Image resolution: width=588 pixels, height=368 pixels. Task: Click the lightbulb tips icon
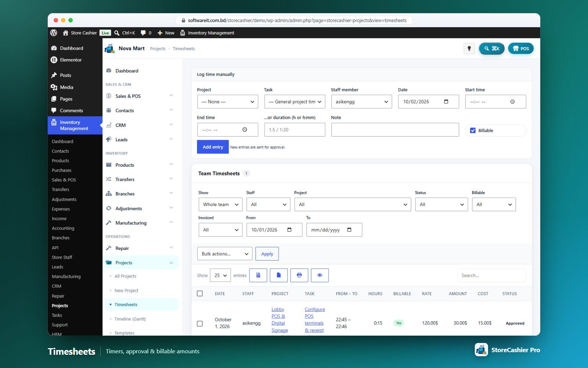[469, 49]
